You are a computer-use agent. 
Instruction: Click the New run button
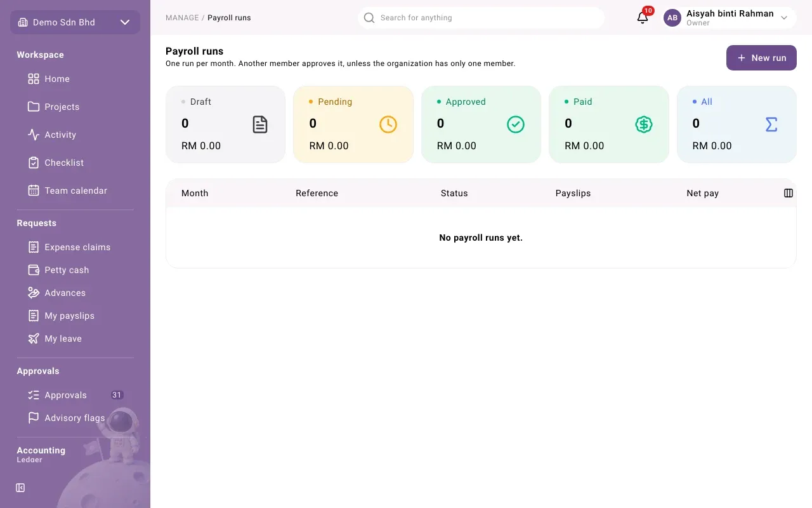761,58
